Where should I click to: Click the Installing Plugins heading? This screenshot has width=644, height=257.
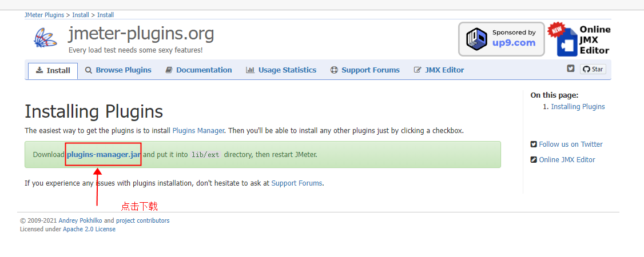[x=94, y=111]
